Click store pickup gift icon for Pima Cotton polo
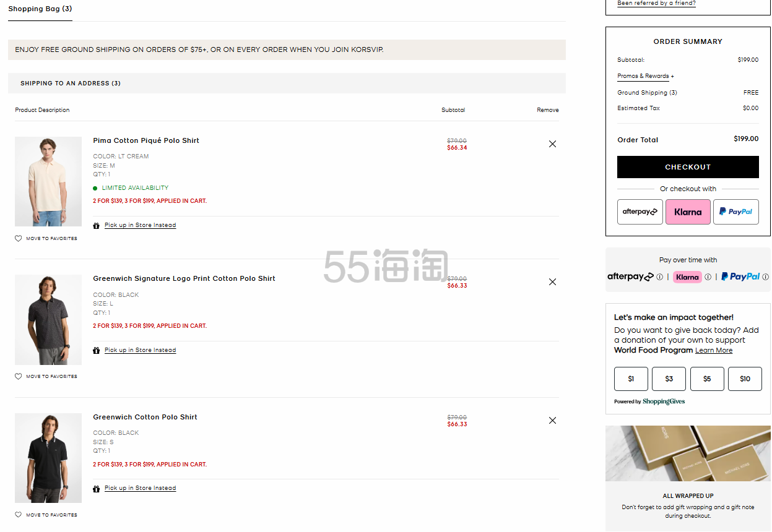 [96, 226]
